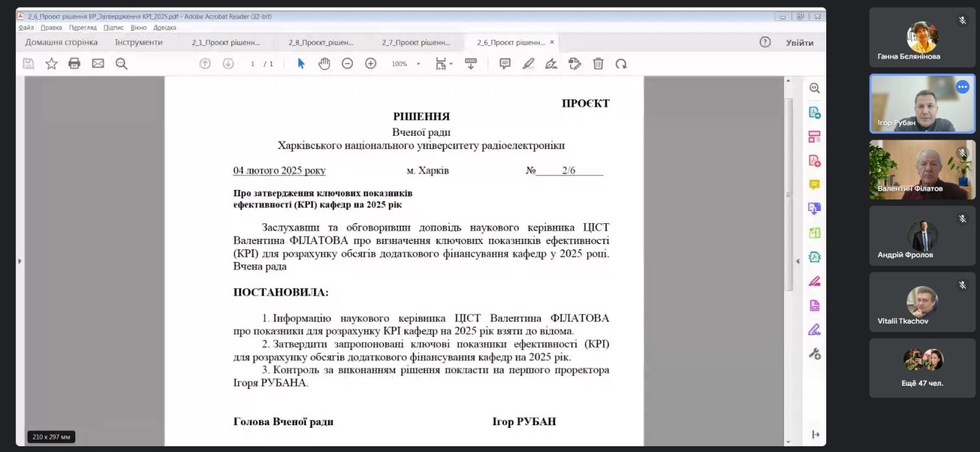Select the highlight text pen tool
Viewport: 980px width, 452px height.
coord(528,64)
